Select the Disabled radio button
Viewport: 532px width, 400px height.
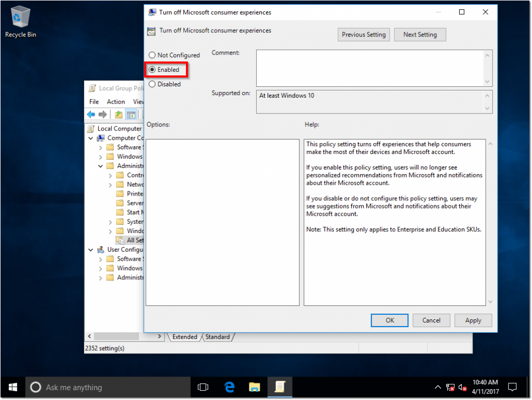[x=152, y=84]
